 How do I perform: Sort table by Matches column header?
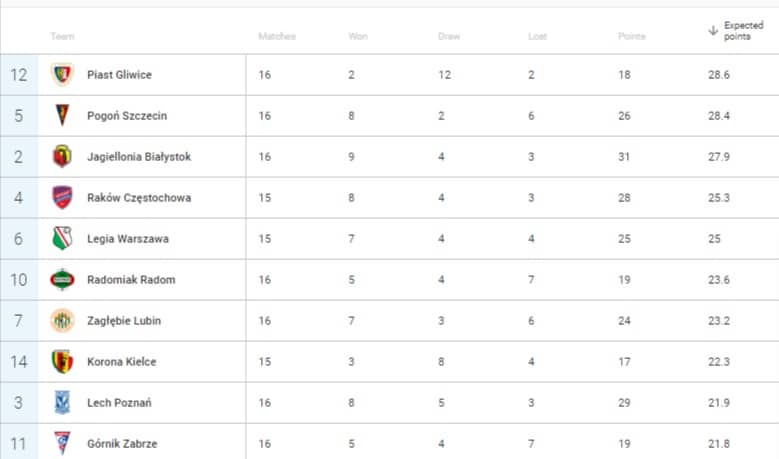277,36
